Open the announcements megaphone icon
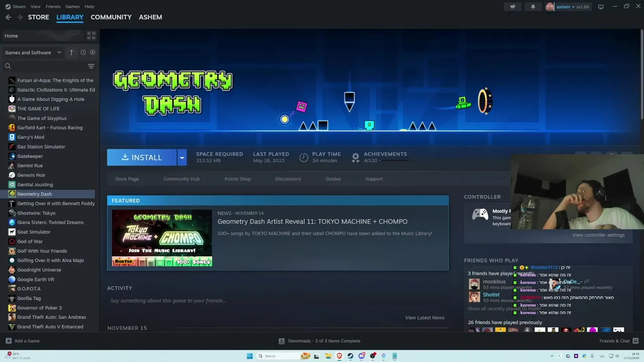Viewport: 644px width, 362px height. tap(513, 7)
